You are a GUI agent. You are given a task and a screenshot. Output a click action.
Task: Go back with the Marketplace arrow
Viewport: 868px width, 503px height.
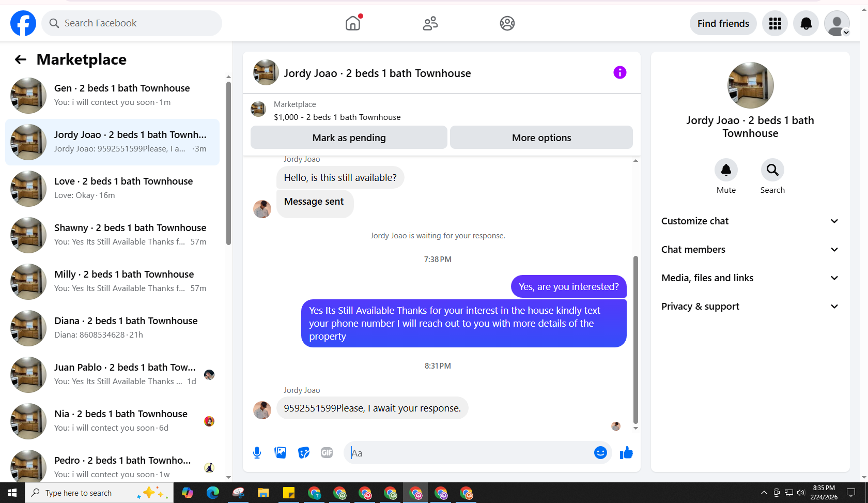(21, 59)
